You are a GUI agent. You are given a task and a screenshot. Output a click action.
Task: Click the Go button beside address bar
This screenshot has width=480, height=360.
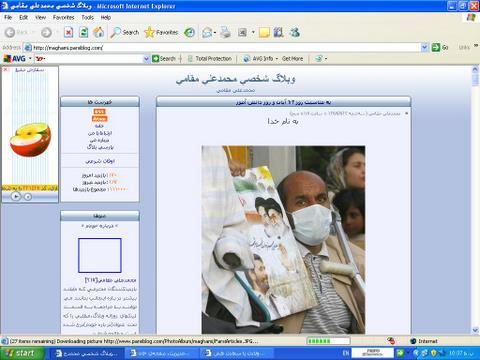(440, 47)
